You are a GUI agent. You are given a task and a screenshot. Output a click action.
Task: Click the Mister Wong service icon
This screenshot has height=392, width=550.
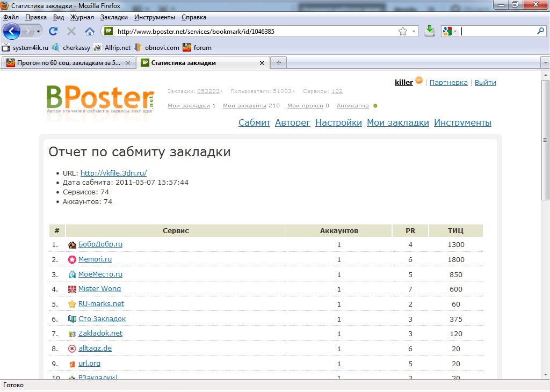click(x=72, y=289)
